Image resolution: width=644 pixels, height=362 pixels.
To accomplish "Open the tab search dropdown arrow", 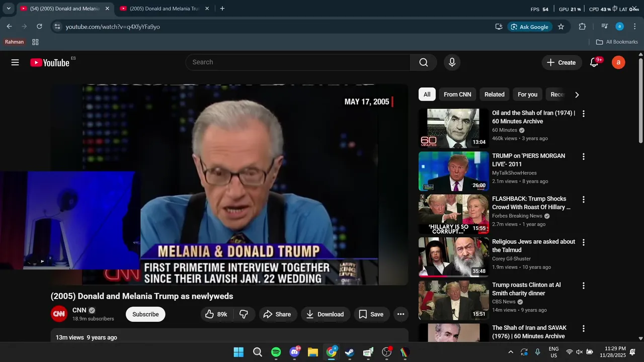I will coord(8,9).
